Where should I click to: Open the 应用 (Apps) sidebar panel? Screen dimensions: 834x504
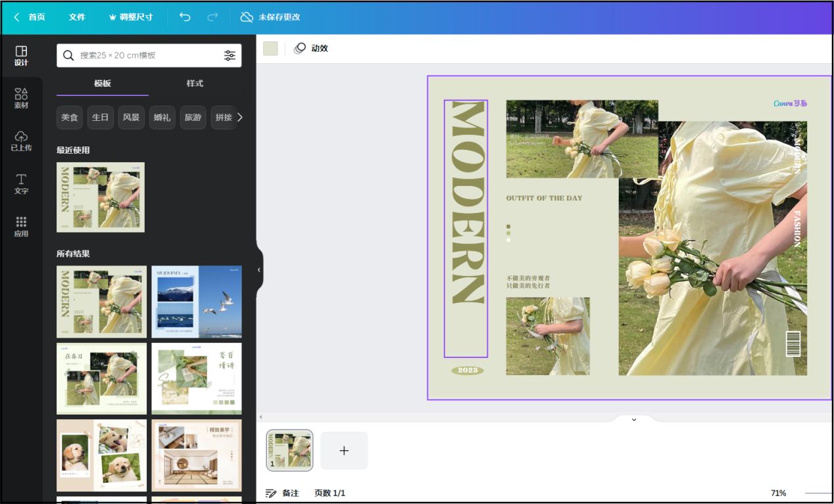click(21, 226)
